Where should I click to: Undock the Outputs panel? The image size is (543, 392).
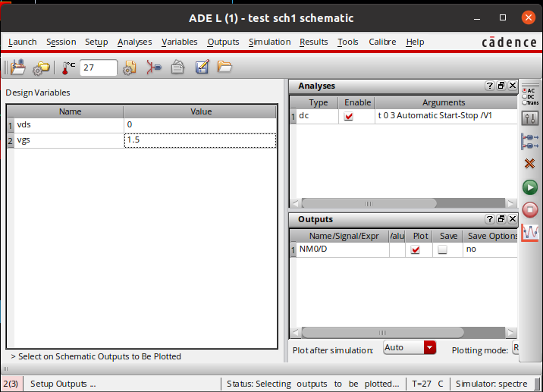[501, 219]
